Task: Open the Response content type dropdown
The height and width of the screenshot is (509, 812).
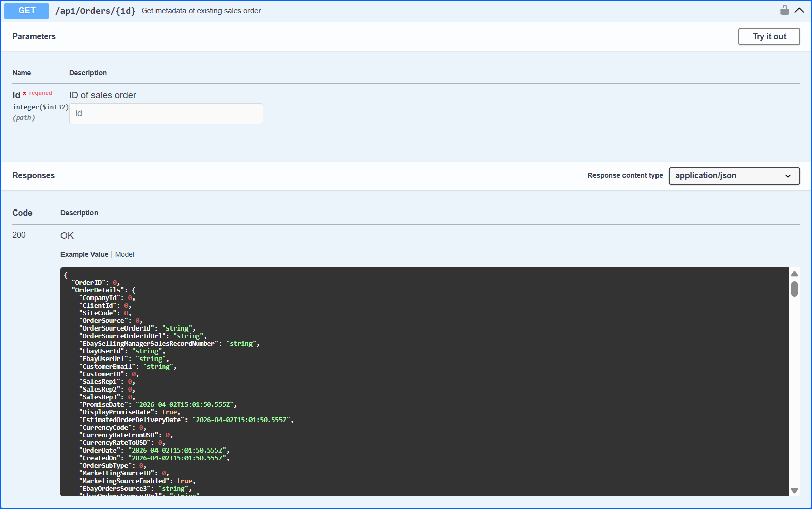Action: 734,176
